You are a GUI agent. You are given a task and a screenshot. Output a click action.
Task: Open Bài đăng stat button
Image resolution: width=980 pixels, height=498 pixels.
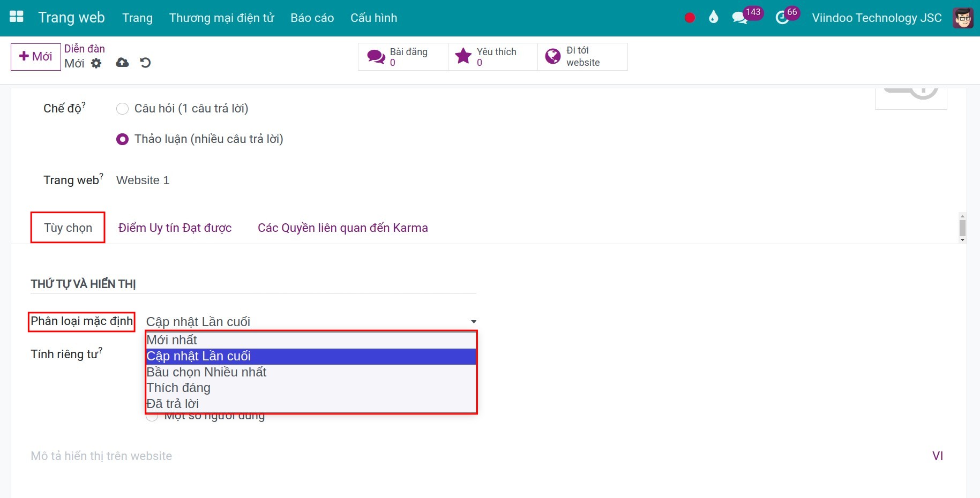pyautogui.click(x=403, y=57)
